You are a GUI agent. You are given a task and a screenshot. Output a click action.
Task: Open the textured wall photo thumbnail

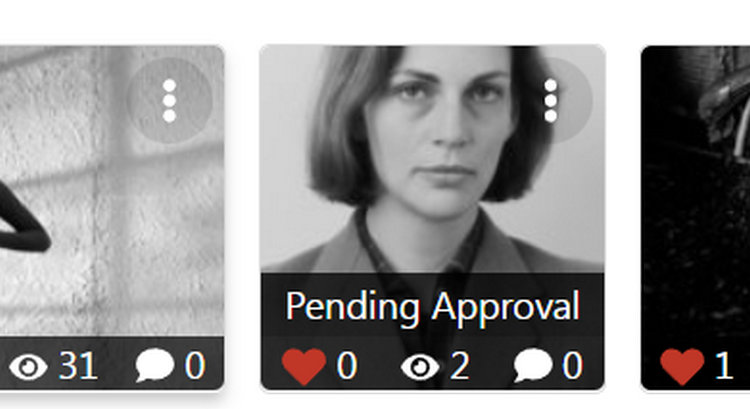click(x=112, y=191)
